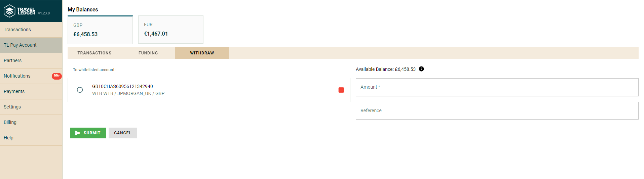This screenshot has height=179, width=644.
Task: Remove the whitelisted account with red minus icon
Action: pyautogui.click(x=341, y=90)
